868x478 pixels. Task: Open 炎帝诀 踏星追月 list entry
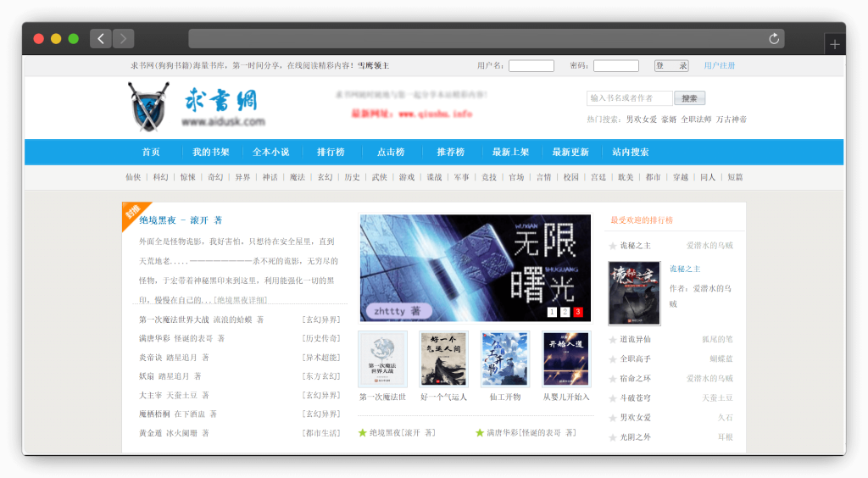[174, 358]
